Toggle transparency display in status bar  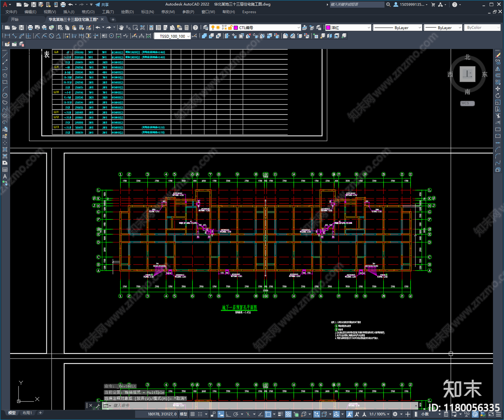tap(288, 414)
